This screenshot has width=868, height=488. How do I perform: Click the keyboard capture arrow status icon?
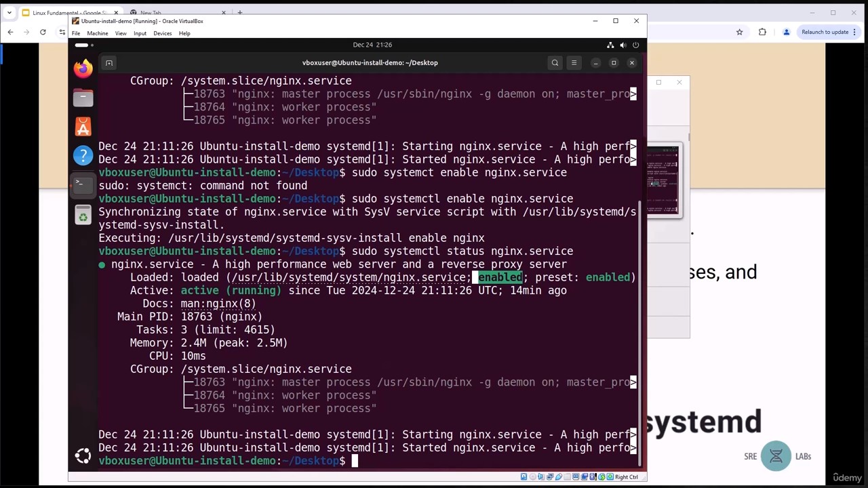pyautogui.click(x=610, y=477)
